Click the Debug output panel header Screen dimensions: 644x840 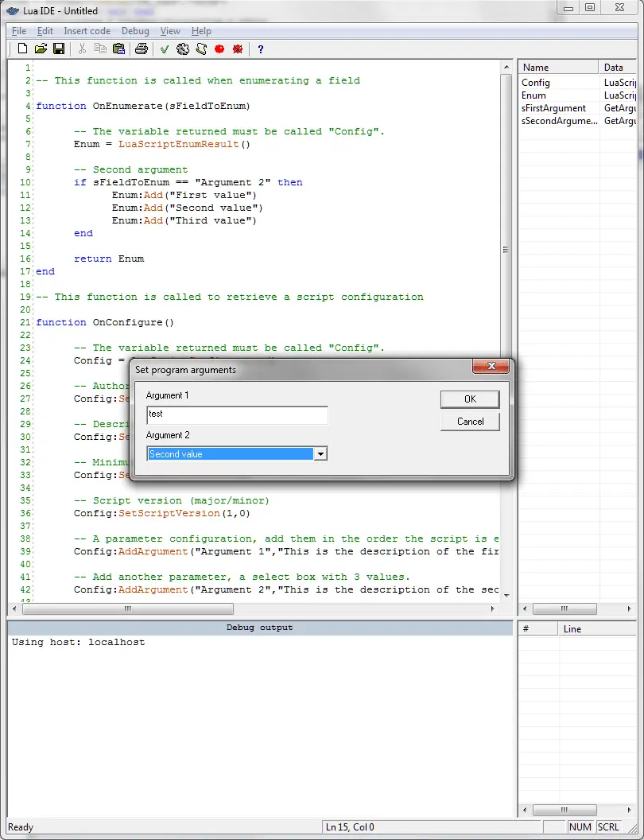[x=260, y=628]
